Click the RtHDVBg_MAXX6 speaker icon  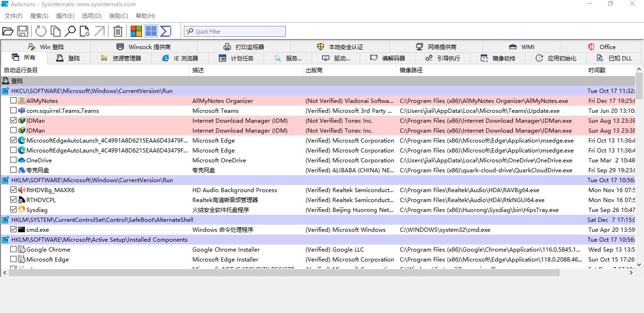click(22, 190)
